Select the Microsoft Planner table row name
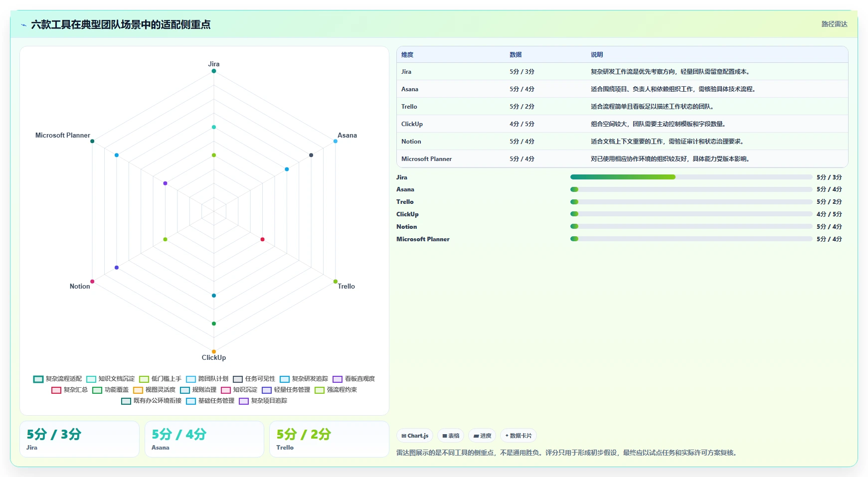This screenshot has width=868, height=477. 426,159
